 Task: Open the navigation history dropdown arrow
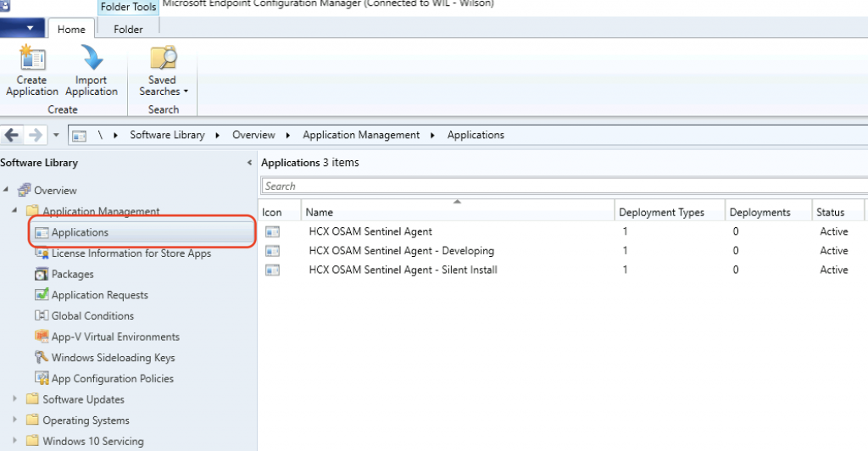point(56,135)
